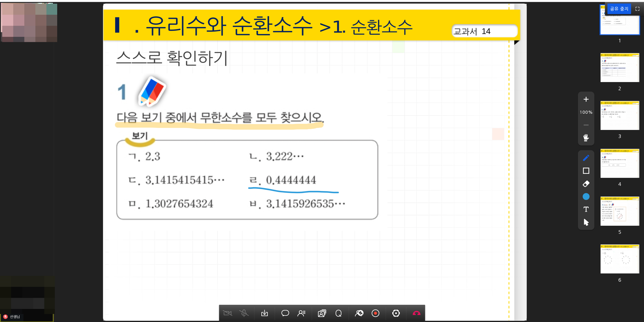This screenshot has width=644, height=322.
Task: Zoom in on the slide with plus
Action: coord(586,99)
